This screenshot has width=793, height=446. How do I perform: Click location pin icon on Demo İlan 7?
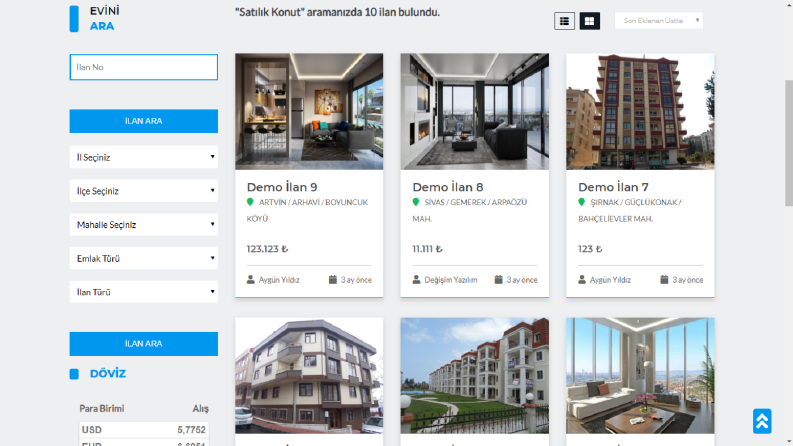click(581, 202)
